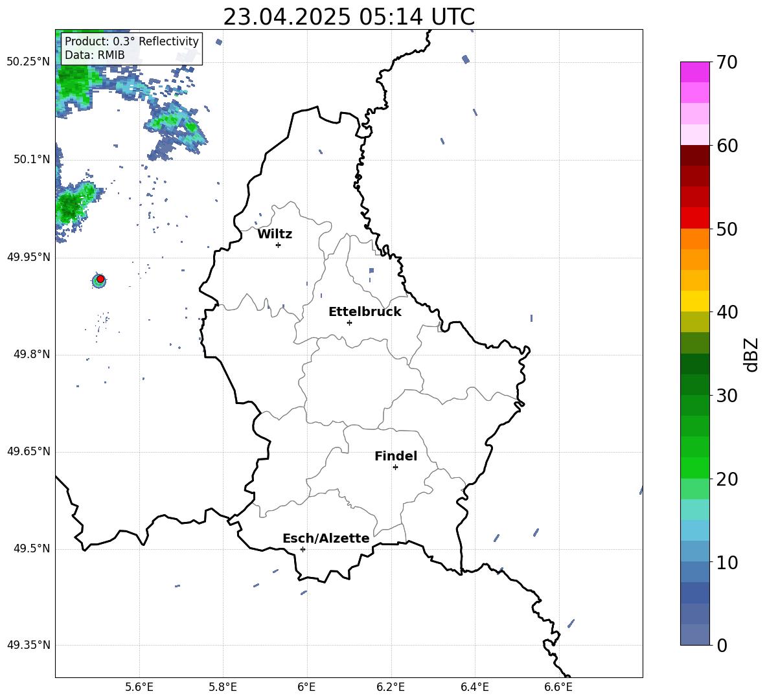The height and width of the screenshot is (700, 767).
Task: Click the Findel station label
Action: [396, 456]
